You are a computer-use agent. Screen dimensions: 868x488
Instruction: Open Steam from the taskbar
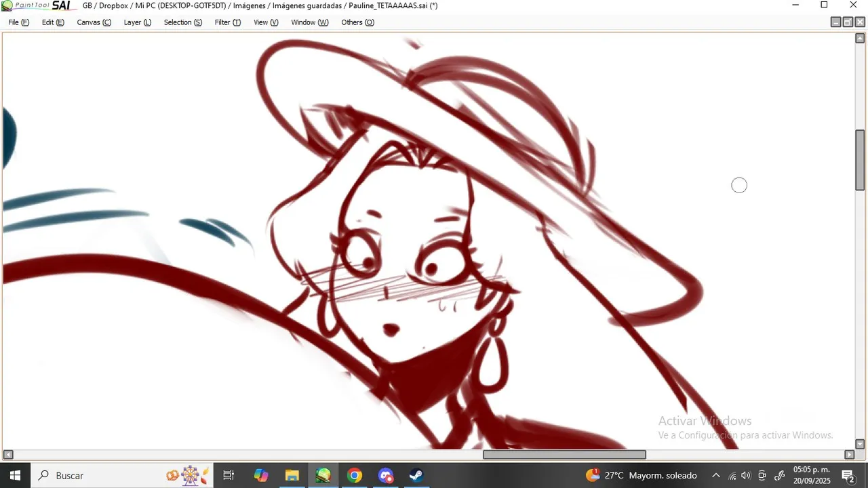416,476
